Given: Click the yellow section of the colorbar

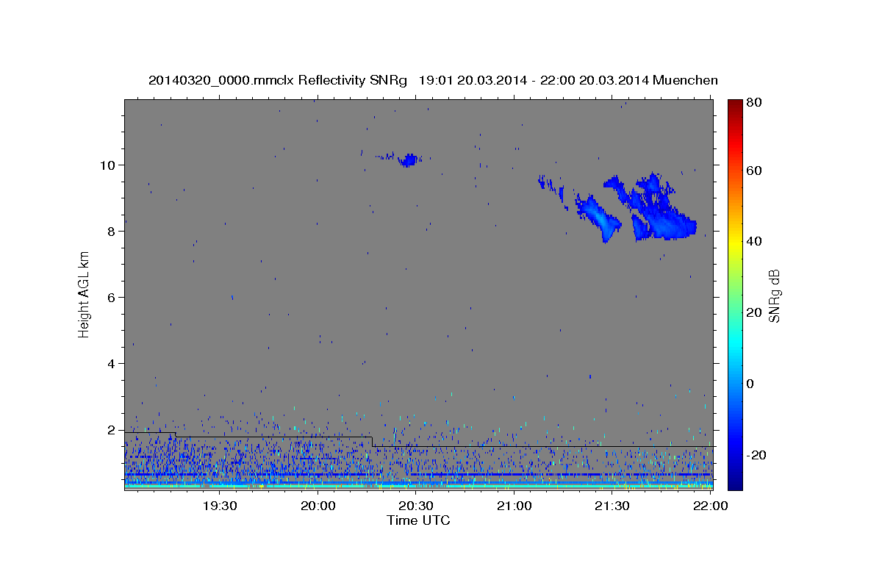Looking at the screenshot, I should click(x=735, y=243).
